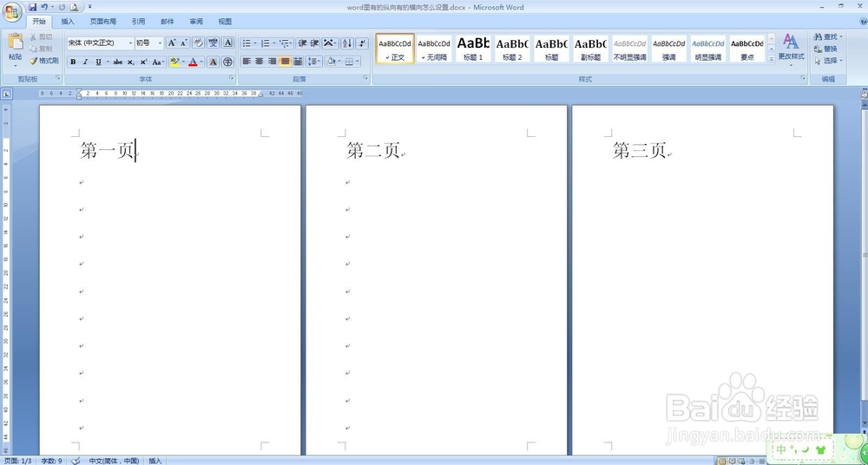Open the 字体 font dialog launcher

[x=232, y=79]
